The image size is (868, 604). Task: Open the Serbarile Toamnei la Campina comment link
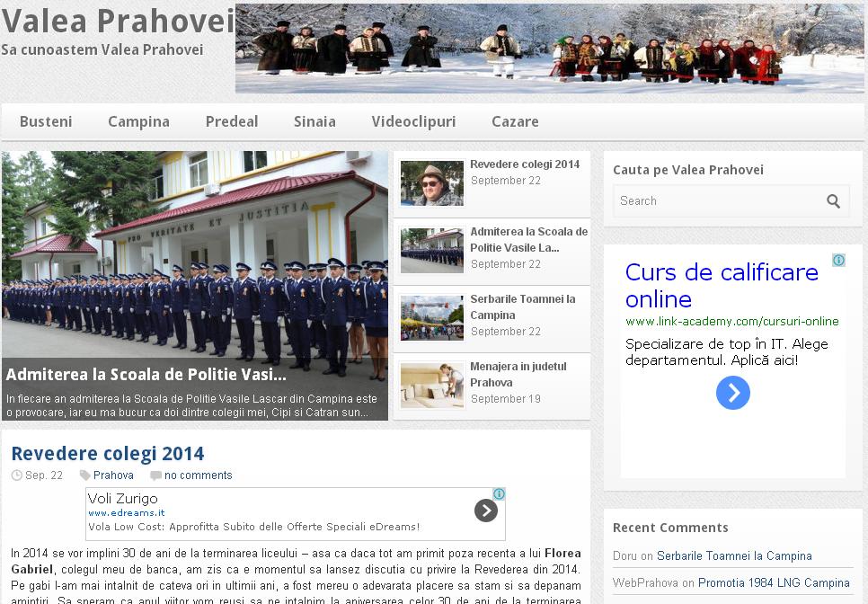coord(734,555)
